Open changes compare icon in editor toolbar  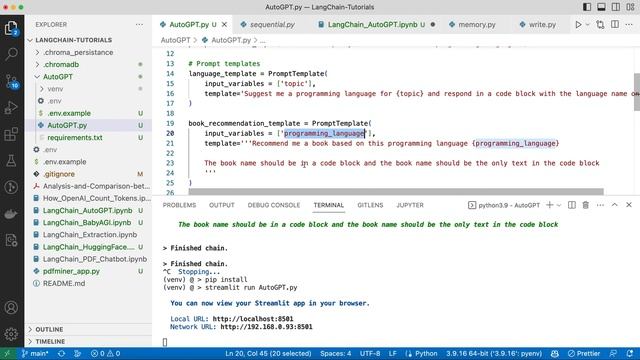coord(600,24)
